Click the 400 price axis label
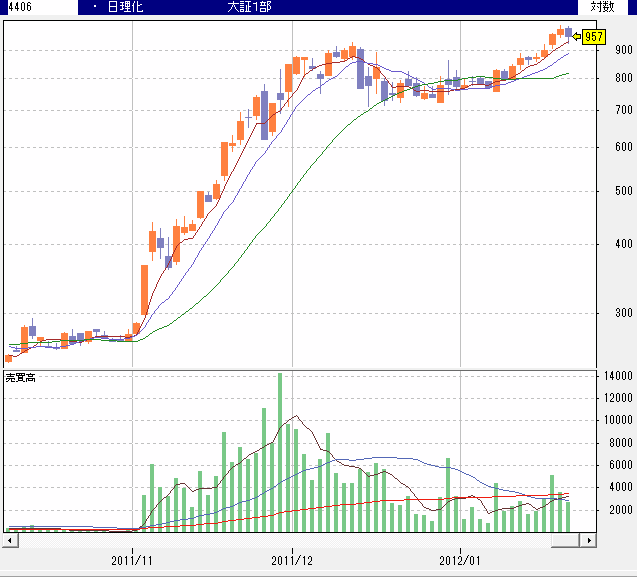The image size is (637, 577). pos(624,244)
